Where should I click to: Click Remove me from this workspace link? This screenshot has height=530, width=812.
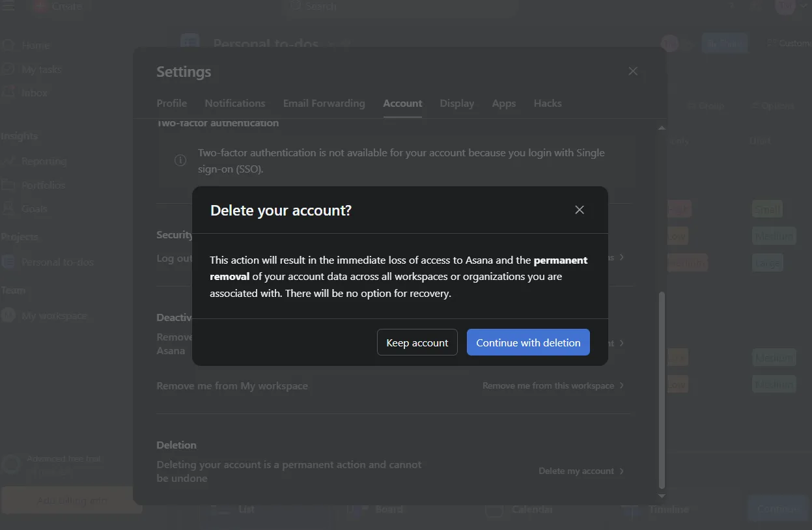548,385
